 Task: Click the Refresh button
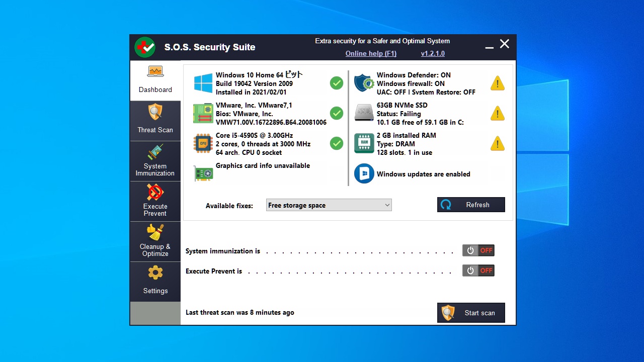coord(471,205)
